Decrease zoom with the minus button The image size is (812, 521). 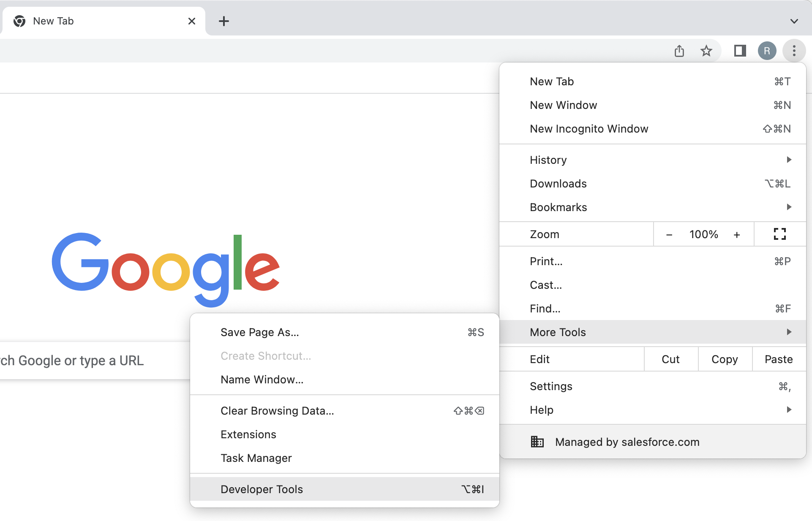point(669,235)
